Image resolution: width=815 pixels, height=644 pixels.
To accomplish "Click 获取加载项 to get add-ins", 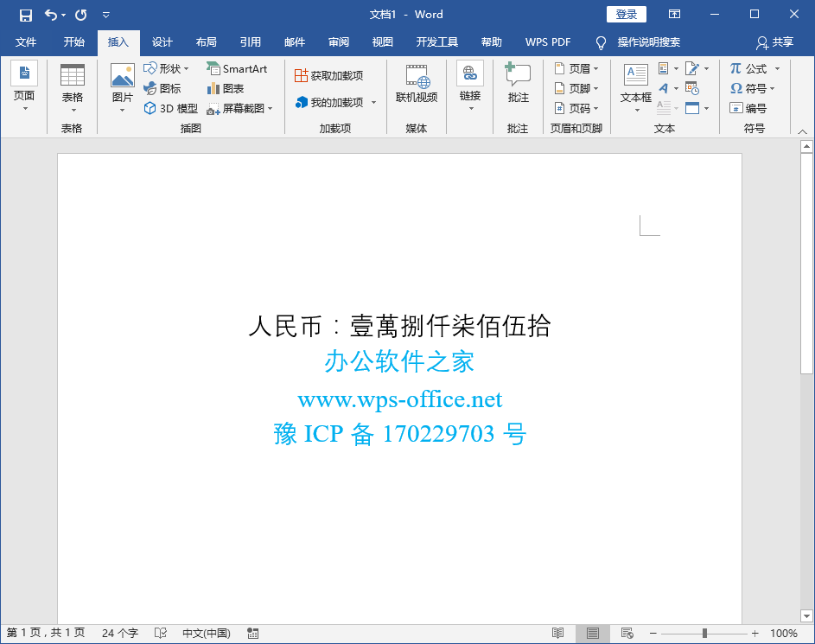I will pyautogui.click(x=328, y=76).
